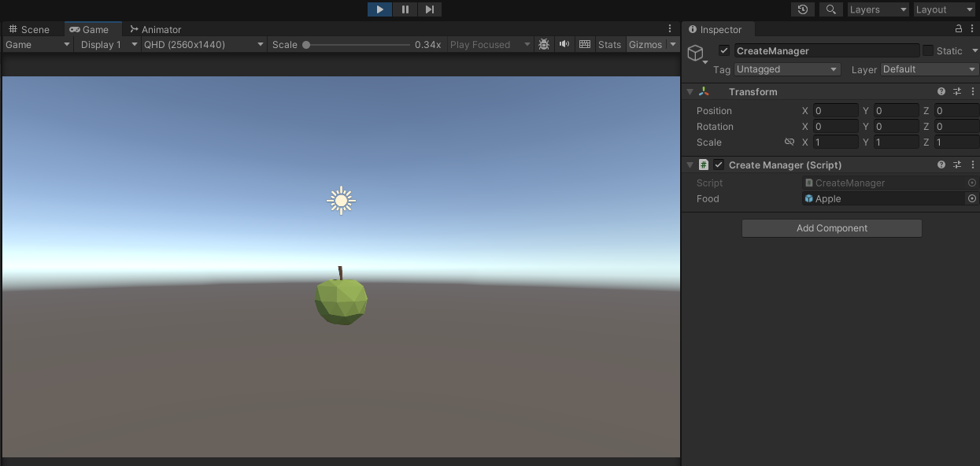The width and height of the screenshot is (980, 466).
Task: Click the Pause button in the toolbar
Action: (x=405, y=9)
